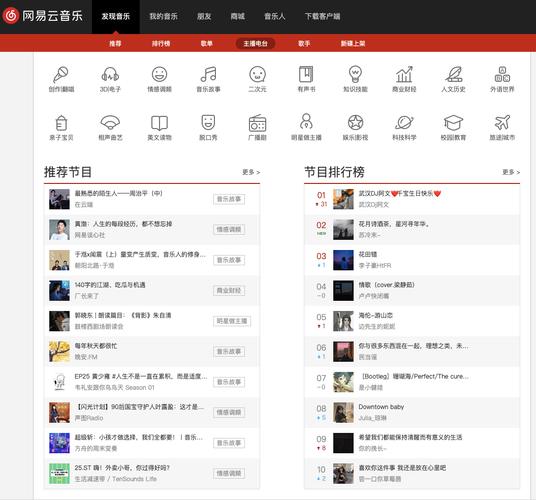Open the 商城 top menu item
Image resolution: width=536 pixels, height=500 pixels.
pos(238,16)
